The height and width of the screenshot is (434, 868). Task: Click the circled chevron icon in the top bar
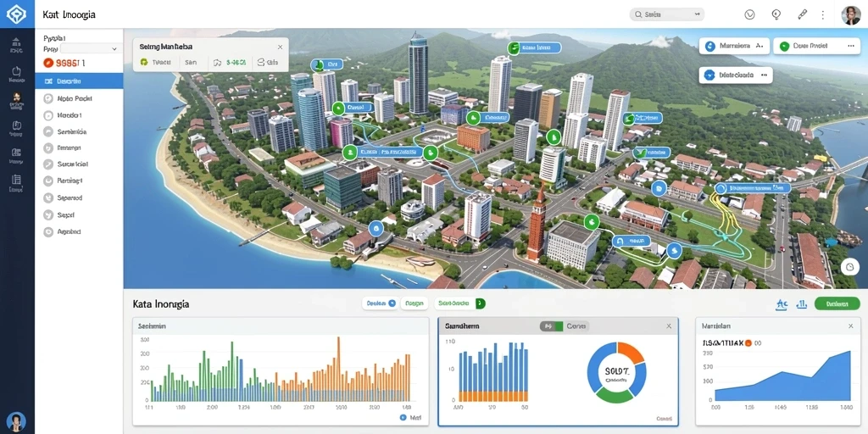point(751,15)
